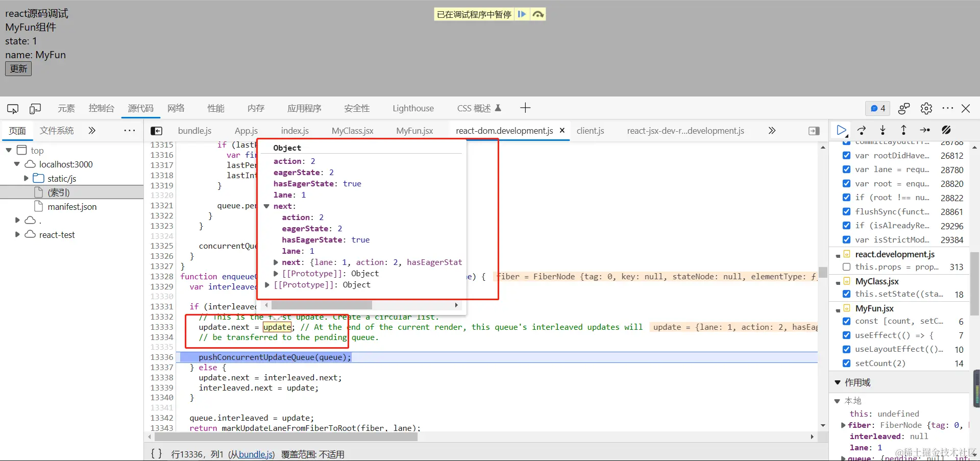Expand the react-test tree node
The image size is (980, 461).
18,234
